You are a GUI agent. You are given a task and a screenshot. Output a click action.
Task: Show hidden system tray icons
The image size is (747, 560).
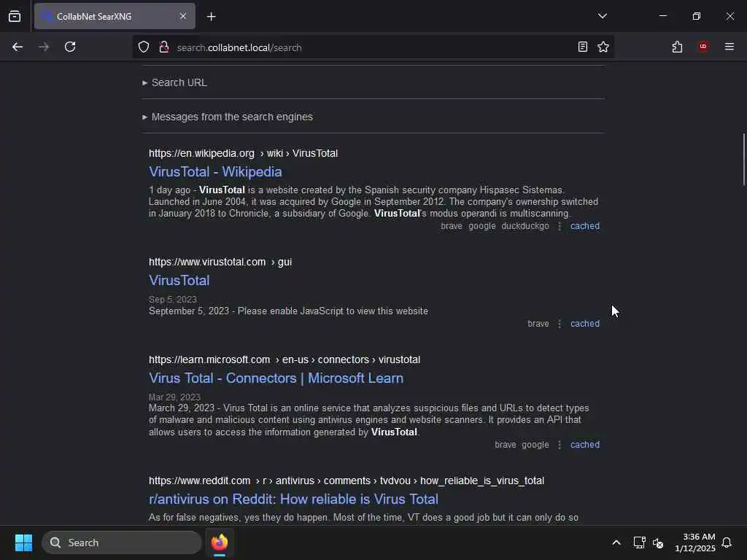pyautogui.click(x=616, y=542)
